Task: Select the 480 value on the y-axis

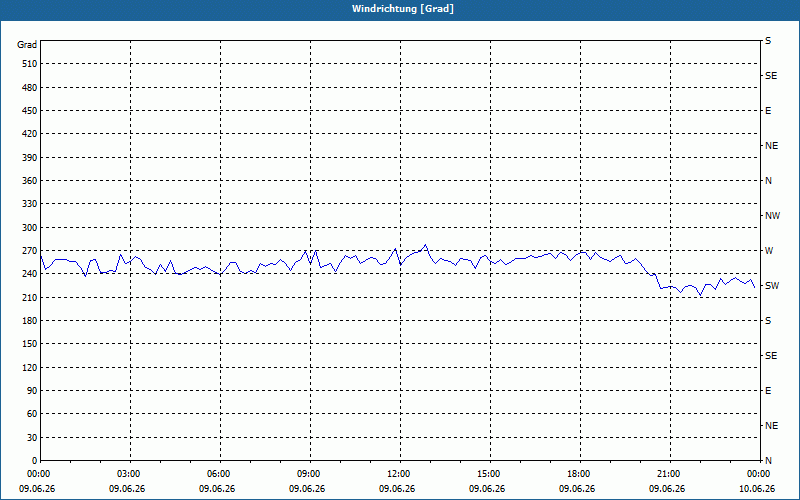Action: point(30,88)
